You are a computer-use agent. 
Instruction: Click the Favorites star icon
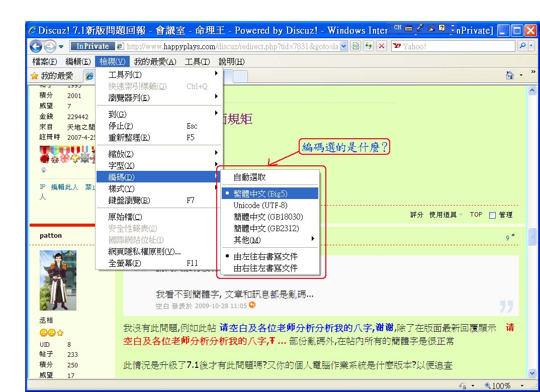click(x=34, y=76)
